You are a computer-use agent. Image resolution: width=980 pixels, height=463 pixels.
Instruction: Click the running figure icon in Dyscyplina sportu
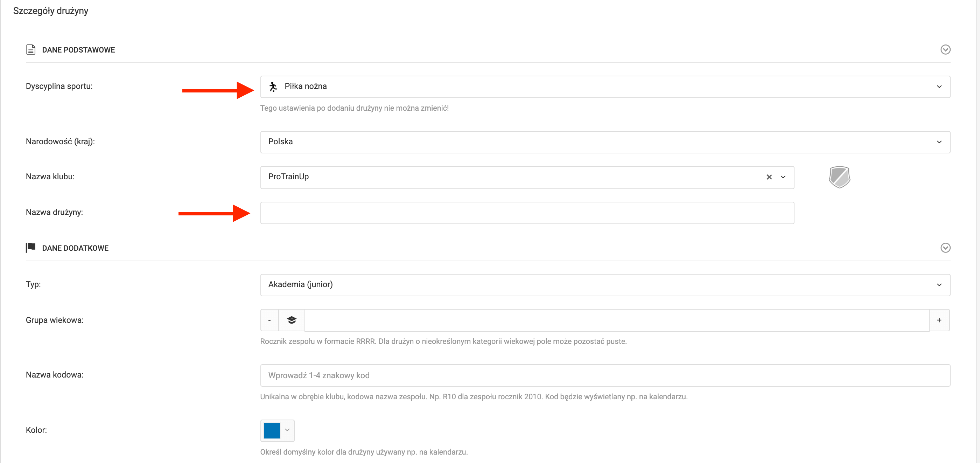pyautogui.click(x=273, y=87)
